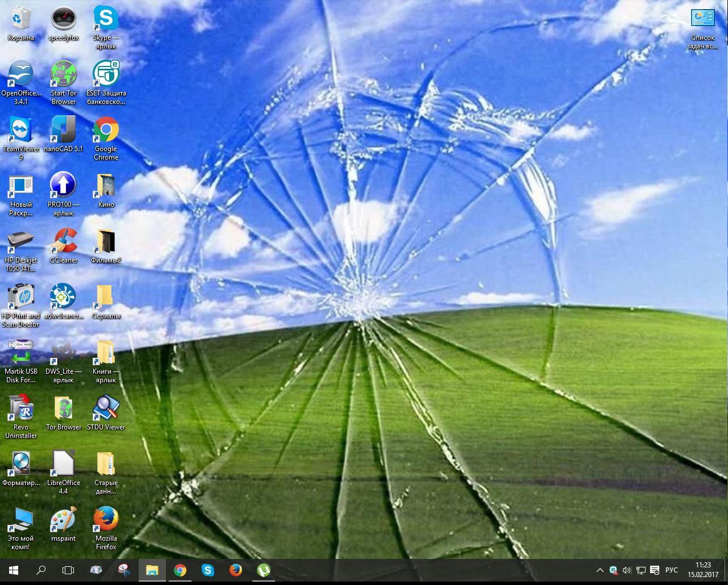728x585 pixels.
Task: Select the Книги — ярлык folder shortcut
Action: [x=106, y=362]
